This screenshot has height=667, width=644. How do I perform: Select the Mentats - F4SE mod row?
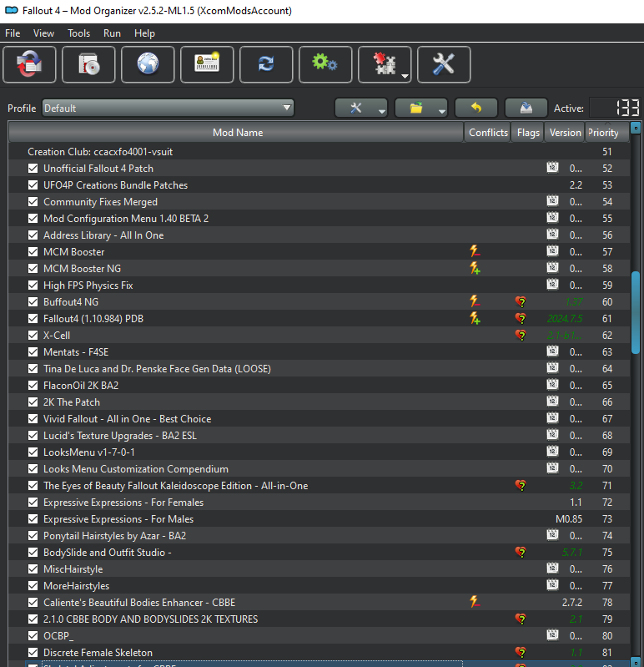[319, 351]
